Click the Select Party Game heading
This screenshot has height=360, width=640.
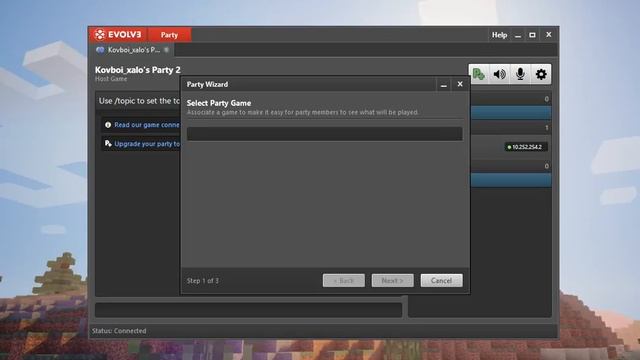click(219, 103)
